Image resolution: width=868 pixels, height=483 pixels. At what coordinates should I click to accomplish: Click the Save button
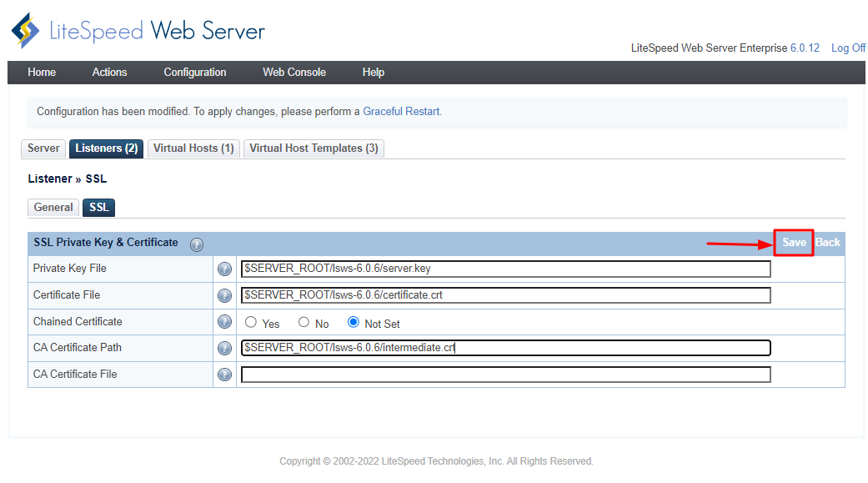click(794, 243)
